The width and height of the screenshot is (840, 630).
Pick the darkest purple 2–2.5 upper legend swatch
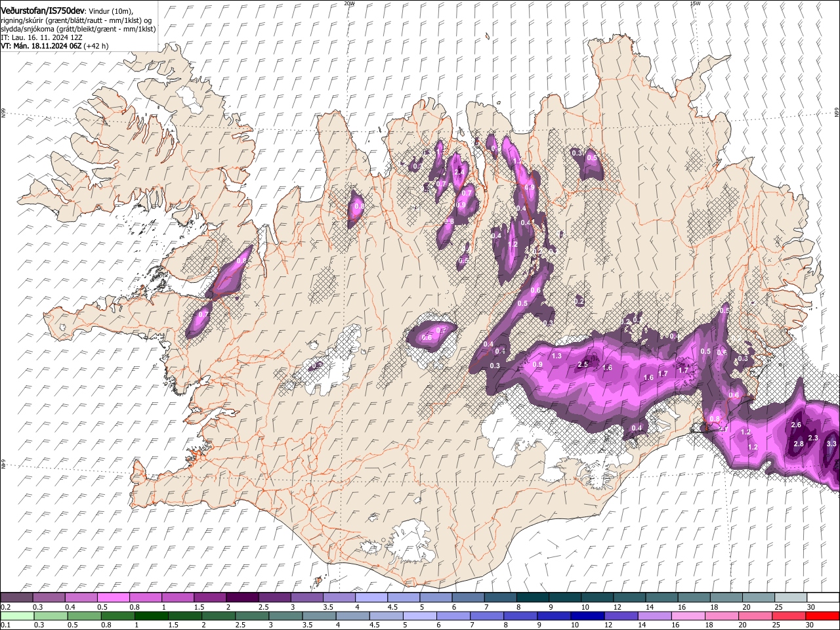click(x=241, y=597)
